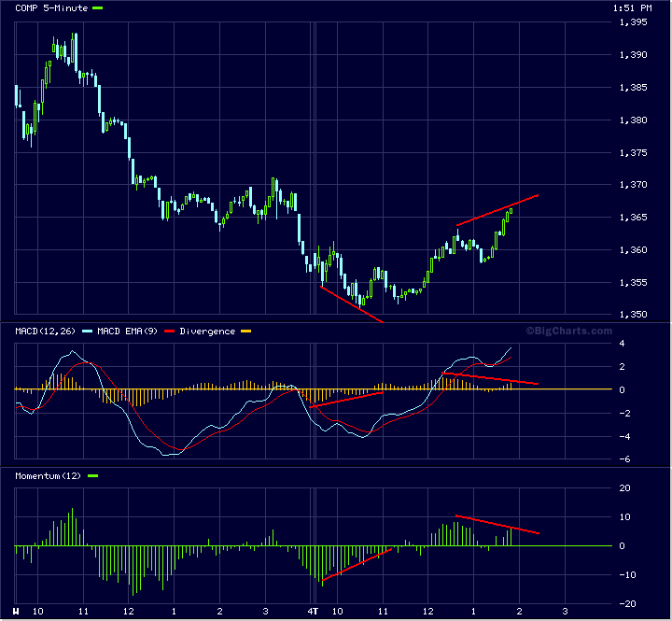Click the red downward trendline below price lows
The image size is (672, 621).
pyautogui.click(x=351, y=303)
